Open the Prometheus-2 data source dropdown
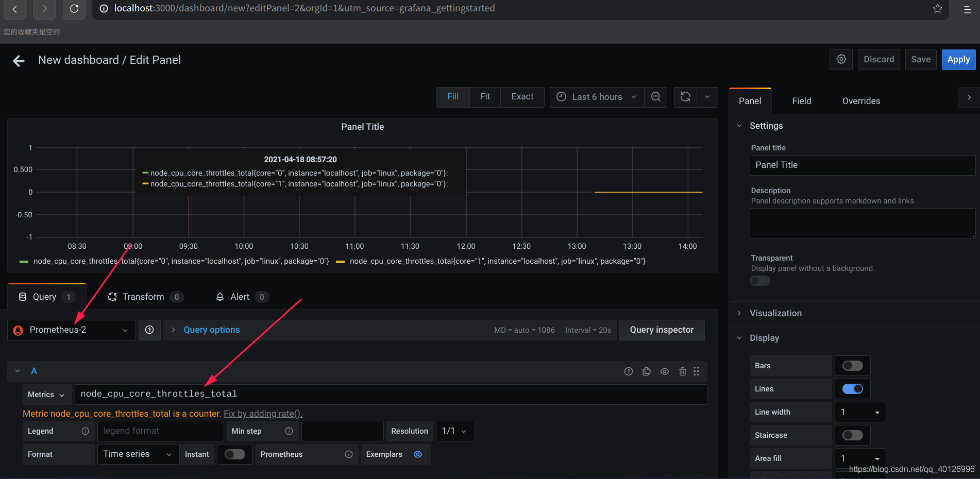This screenshot has height=479, width=980. click(72, 330)
